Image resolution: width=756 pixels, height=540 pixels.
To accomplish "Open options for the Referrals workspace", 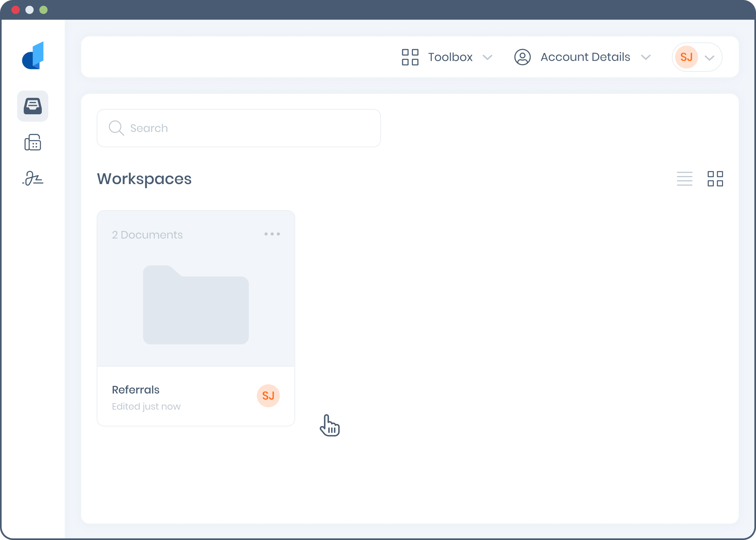I will pos(272,234).
